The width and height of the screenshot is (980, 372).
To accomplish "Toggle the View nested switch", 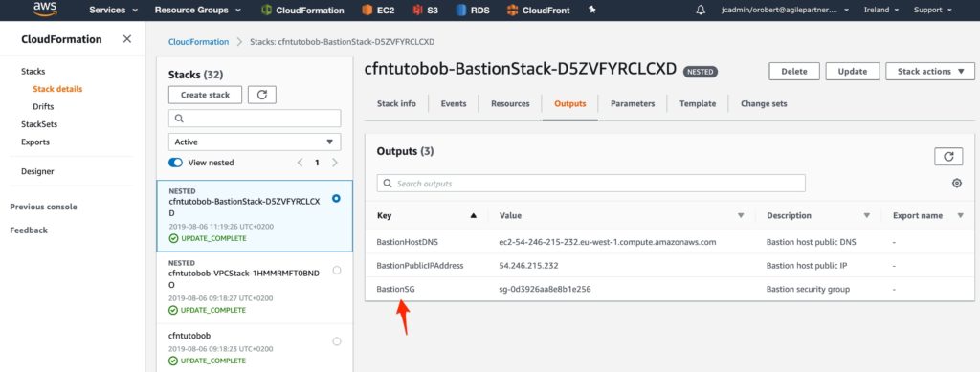I will tap(176, 163).
